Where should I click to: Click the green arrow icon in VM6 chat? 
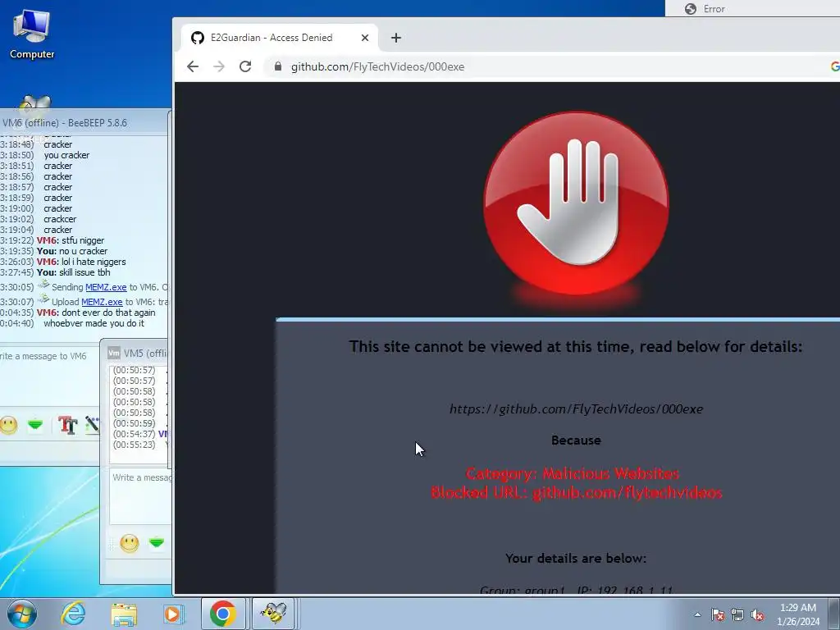click(35, 425)
